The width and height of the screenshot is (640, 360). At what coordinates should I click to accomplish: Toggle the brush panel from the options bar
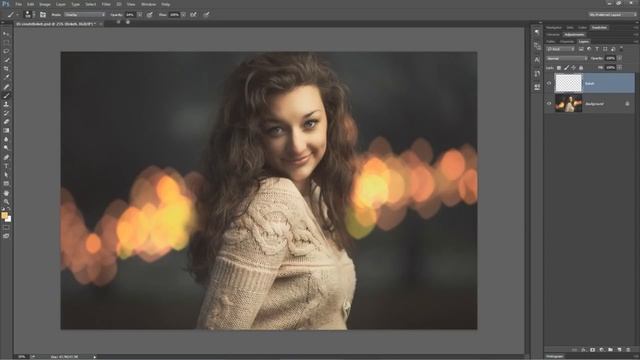[x=43, y=15]
